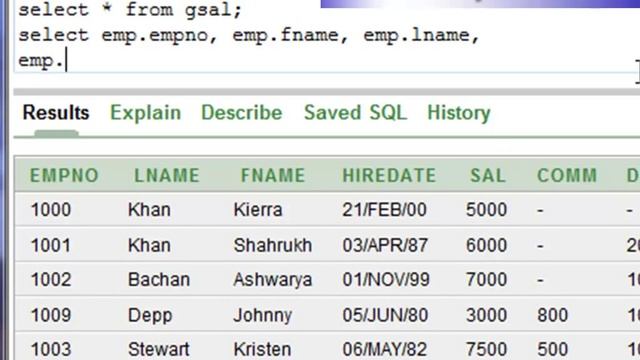Click the salary value 7500

[x=487, y=350]
